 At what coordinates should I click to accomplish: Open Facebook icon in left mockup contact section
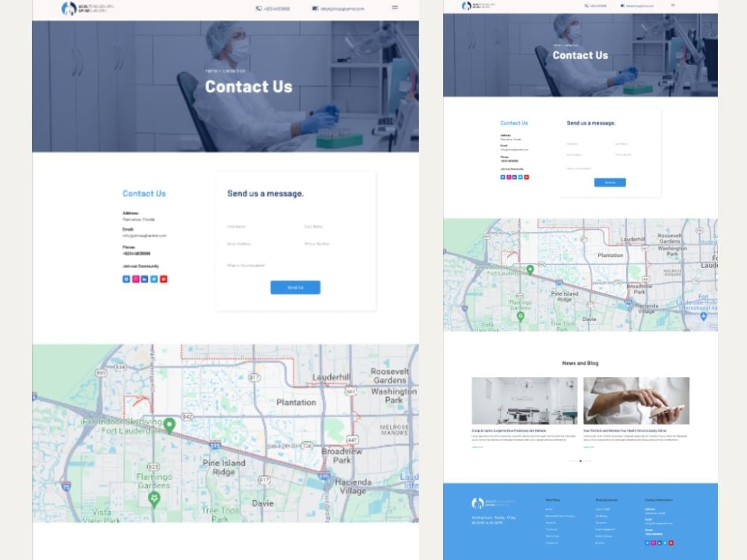tap(126, 279)
